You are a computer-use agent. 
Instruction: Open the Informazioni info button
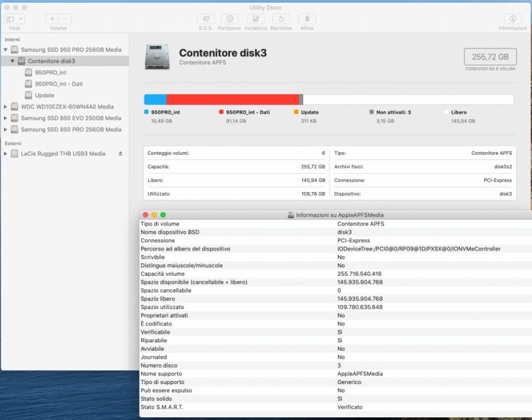click(513, 19)
